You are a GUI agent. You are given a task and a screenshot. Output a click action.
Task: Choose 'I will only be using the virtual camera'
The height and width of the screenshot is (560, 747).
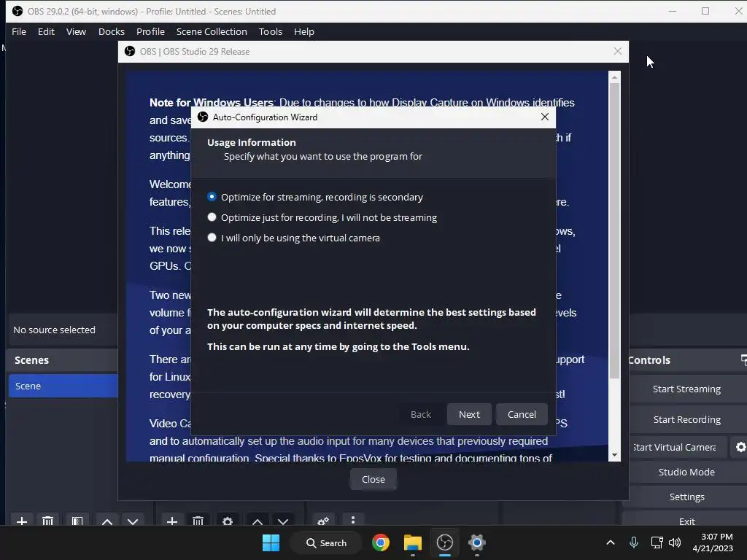[x=293, y=238]
